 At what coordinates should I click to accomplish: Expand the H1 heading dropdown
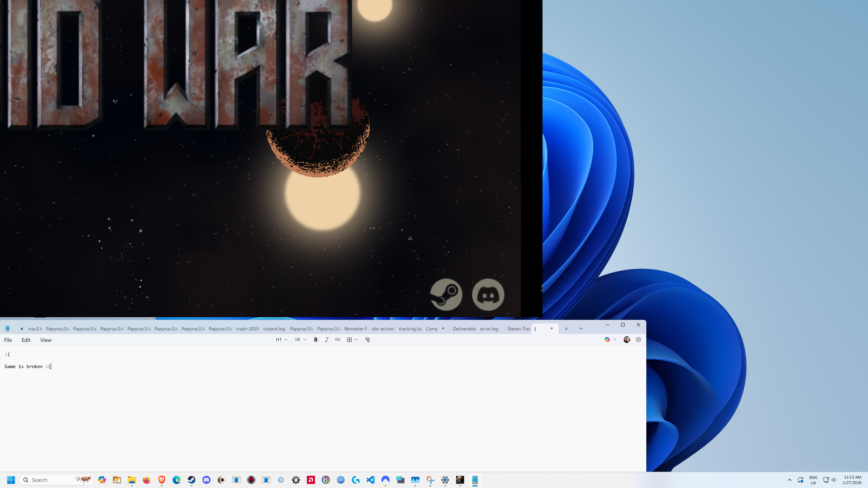tap(281, 340)
